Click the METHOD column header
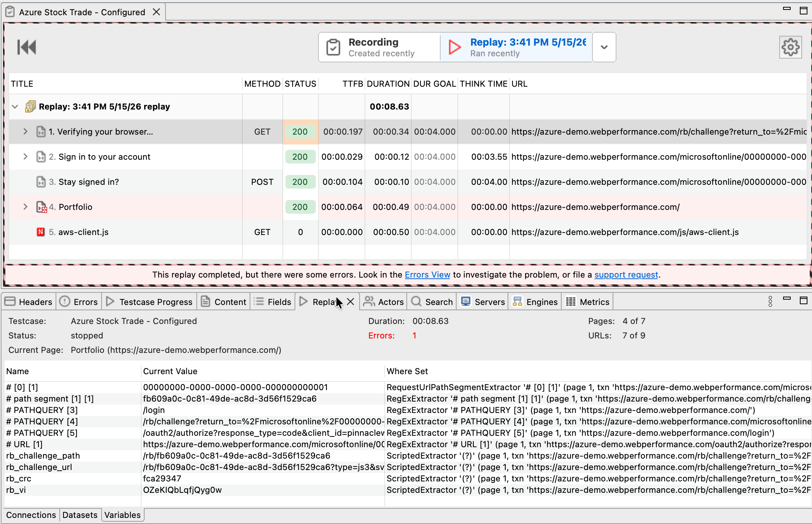 point(263,84)
